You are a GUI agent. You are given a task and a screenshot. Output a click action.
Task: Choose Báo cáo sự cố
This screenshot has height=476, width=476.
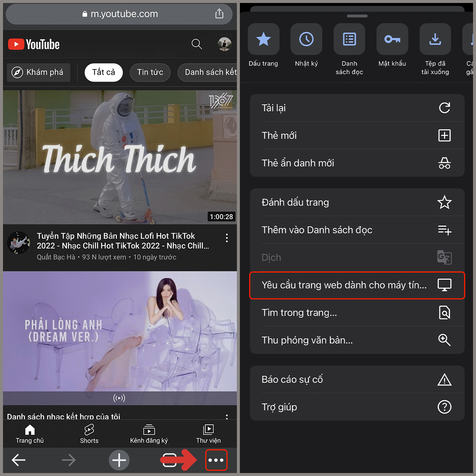(357, 379)
